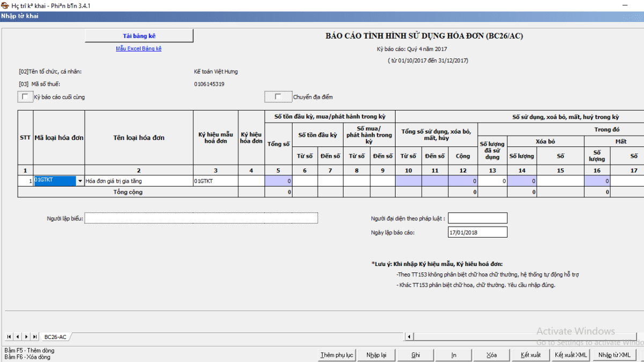The height and width of the screenshot is (362, 644).
Task: Select the BC26-AC sheet tab
Action: 55,337
